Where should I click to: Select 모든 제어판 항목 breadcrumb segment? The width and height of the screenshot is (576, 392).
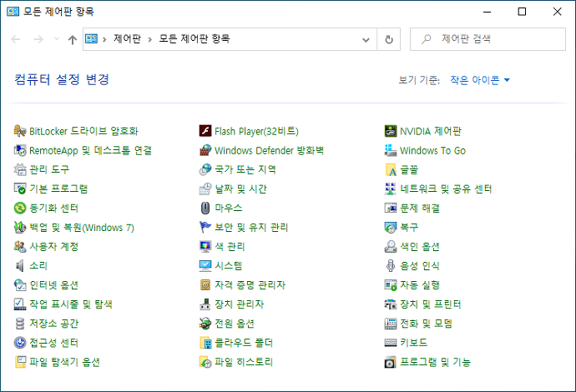click(195, 38)
